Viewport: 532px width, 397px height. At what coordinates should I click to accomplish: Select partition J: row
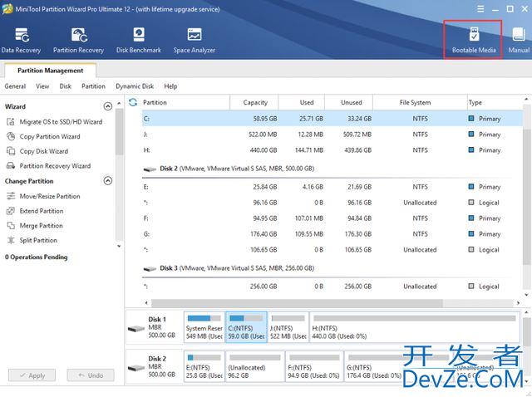coord(332,135)
